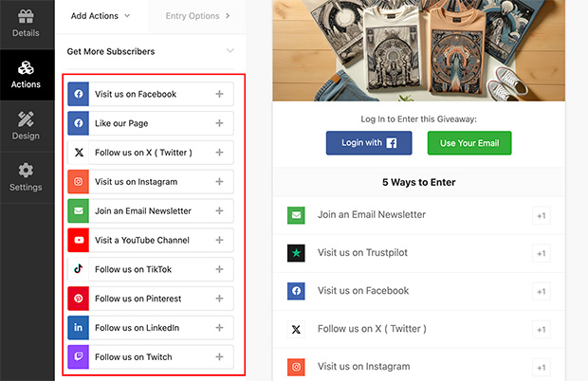
Task: Click the Login with Facebook button
Action: (369, 143)
